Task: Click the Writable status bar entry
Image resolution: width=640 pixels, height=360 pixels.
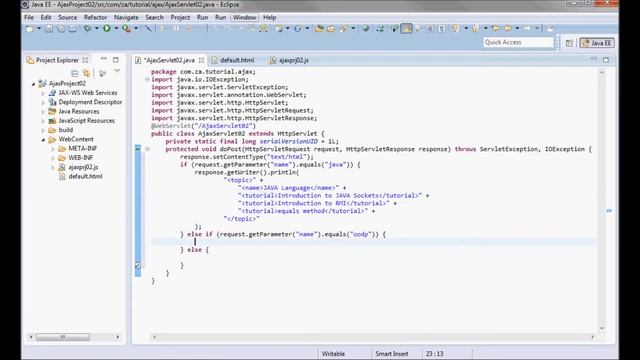Action: pos(333,353)
